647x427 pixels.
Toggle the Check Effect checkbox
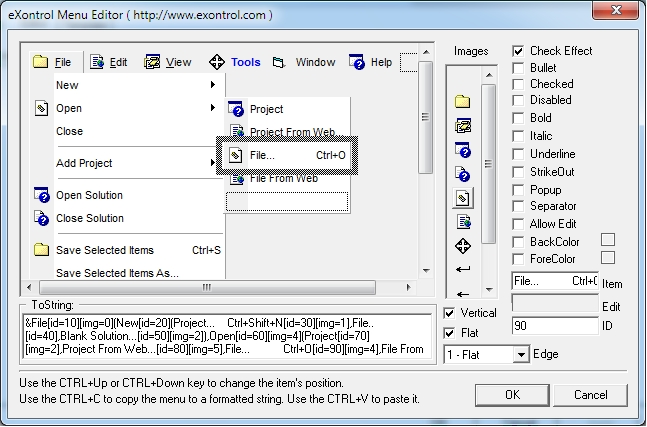click(518, 51)
